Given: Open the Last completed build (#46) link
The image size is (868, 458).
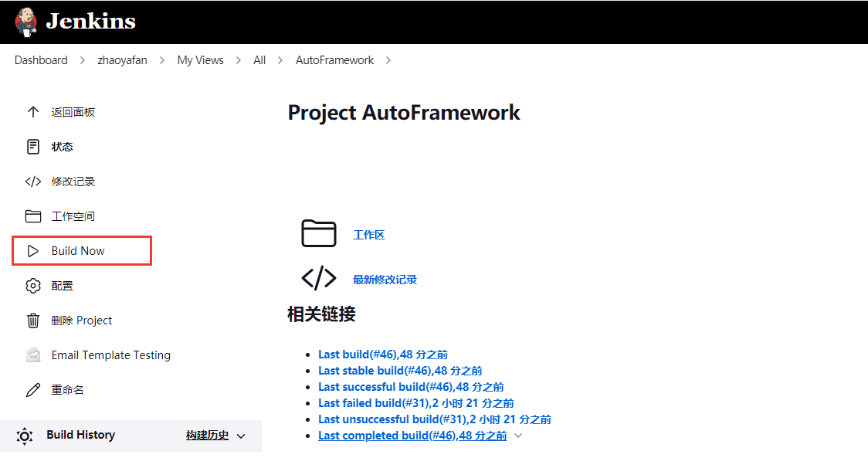Looking at the screenshot, I should 412,436.
